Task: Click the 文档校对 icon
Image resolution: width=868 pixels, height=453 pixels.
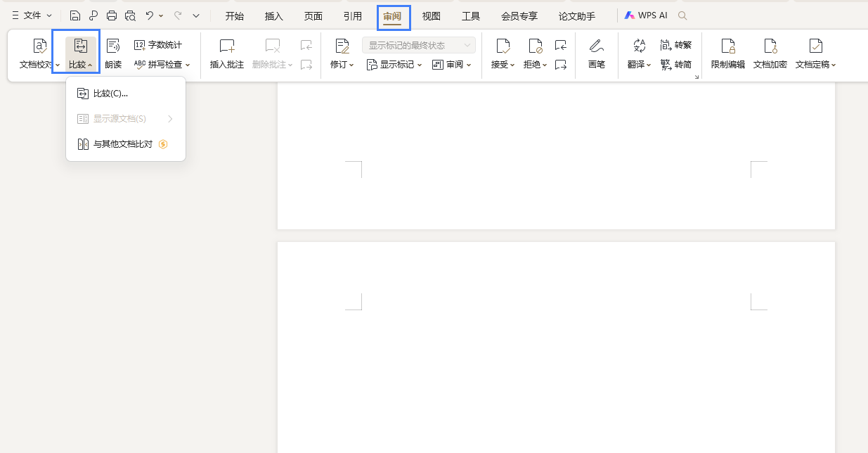Action: (40, 46)
